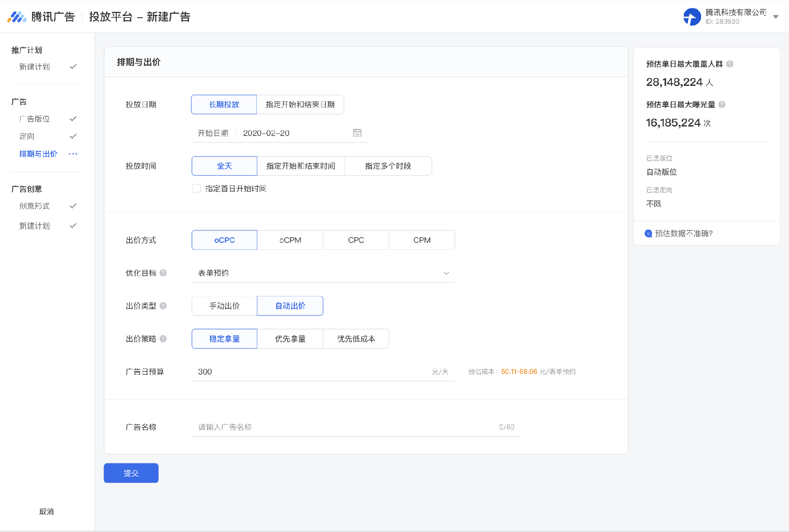789x532 pixels.
Task: Click 取消 at sidebar bottom
Action: coord(46,511)
